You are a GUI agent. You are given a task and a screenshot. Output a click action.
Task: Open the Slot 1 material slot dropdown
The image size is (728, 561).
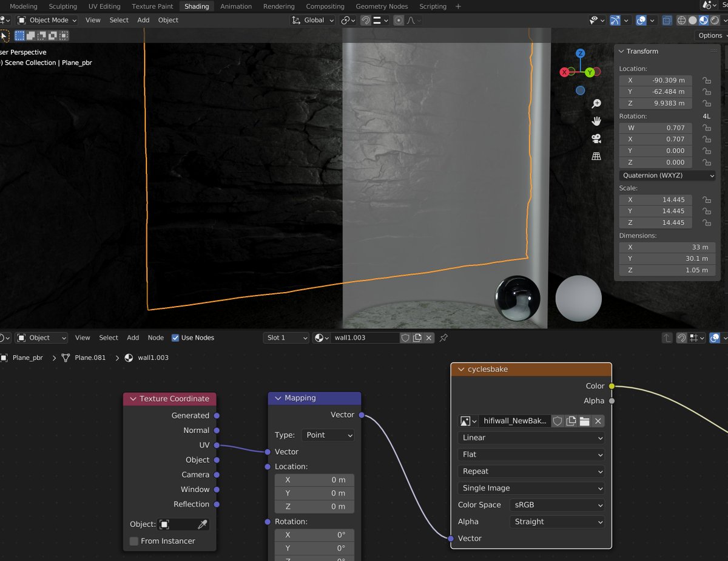[286, 338]
